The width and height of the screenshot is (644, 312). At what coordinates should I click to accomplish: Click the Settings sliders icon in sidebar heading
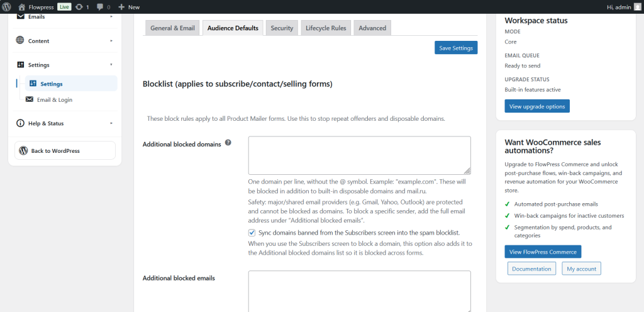coord(21,65)
